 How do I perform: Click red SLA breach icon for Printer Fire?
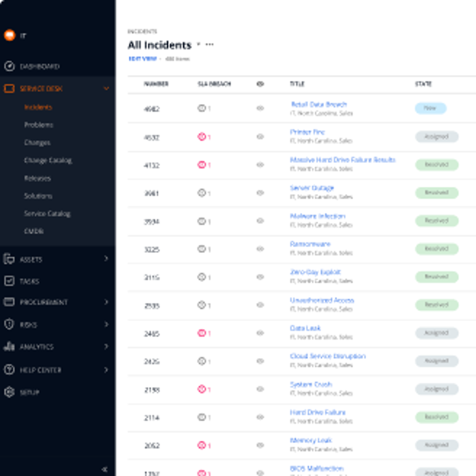tap(202, 137)
